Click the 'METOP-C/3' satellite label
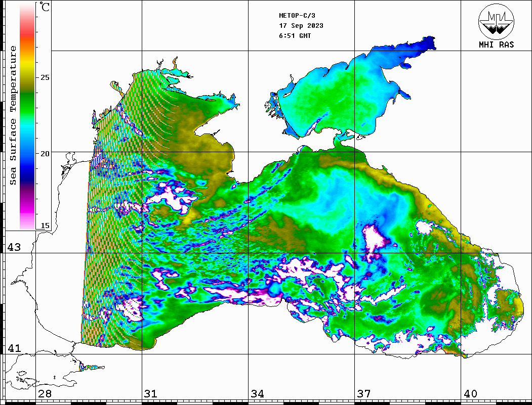 [297, 16]
